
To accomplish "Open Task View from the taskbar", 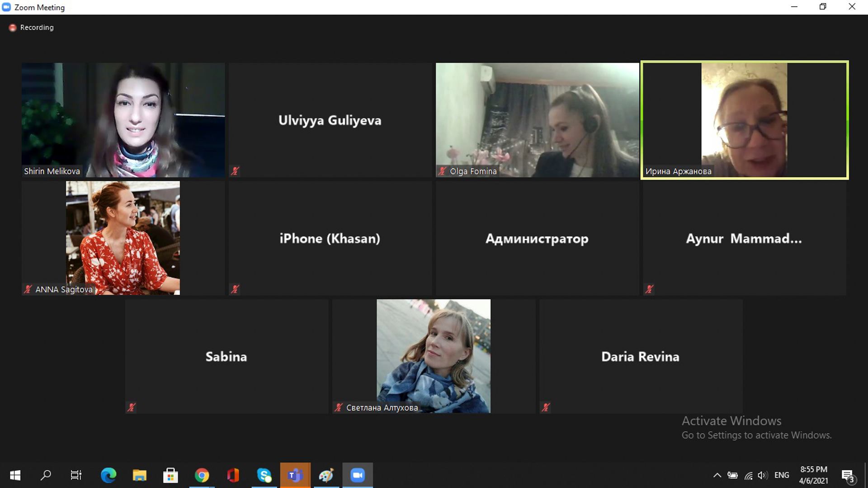I will pos(76,475).
